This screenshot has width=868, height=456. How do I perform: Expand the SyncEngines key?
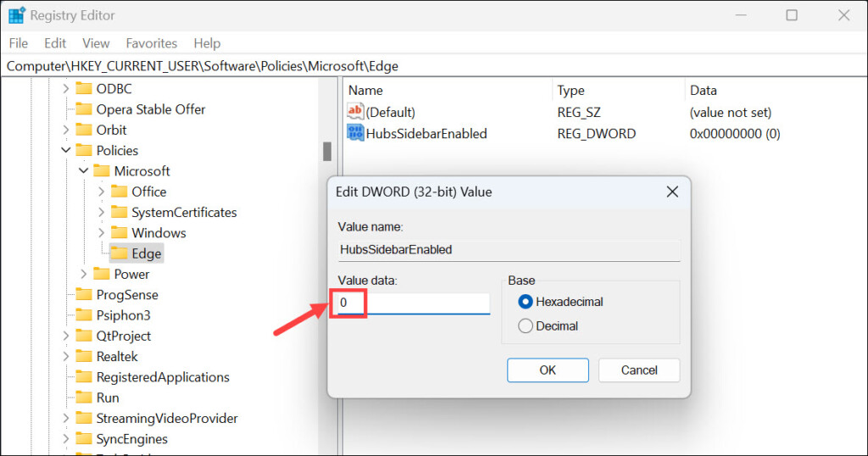coord(66,439)
